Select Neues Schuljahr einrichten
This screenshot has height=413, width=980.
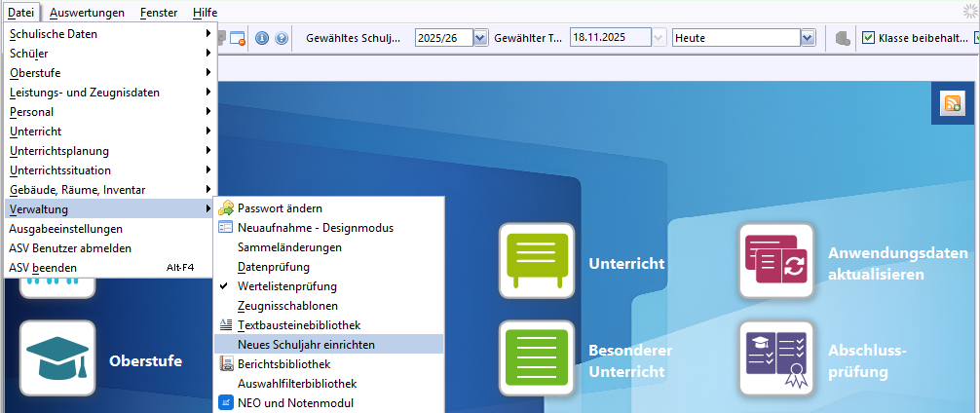coord(306,345)
